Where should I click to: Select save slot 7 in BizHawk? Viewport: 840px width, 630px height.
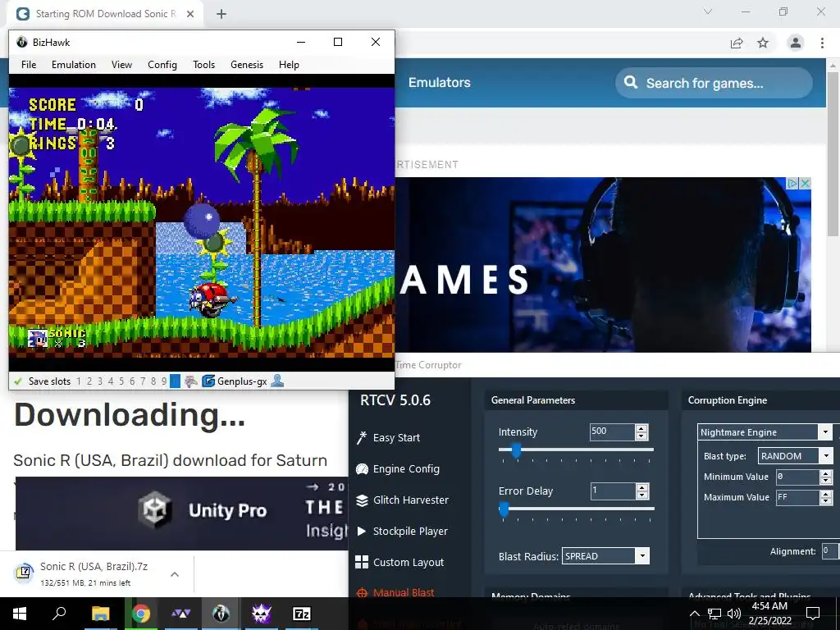143,381
